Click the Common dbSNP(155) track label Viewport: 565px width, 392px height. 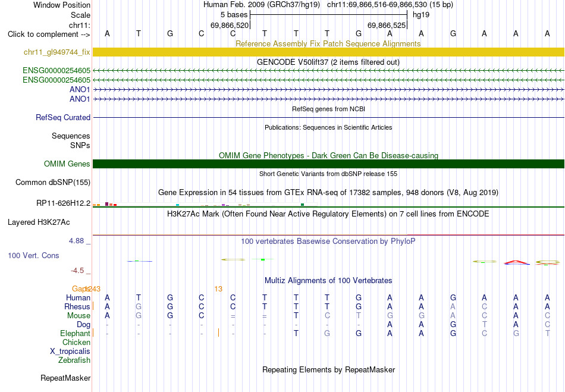click(x=53, y=182)
